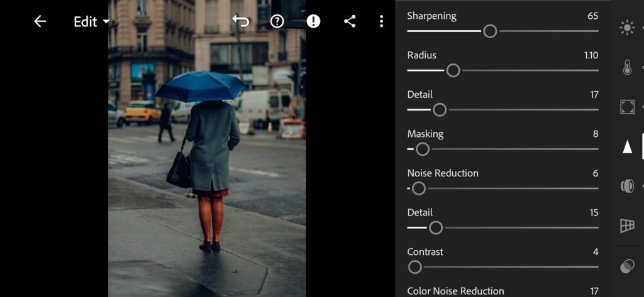The width and height of the screenshot is (644, 297).
Task: Click the Sharpening label
Action: click(x=431, y=16)
